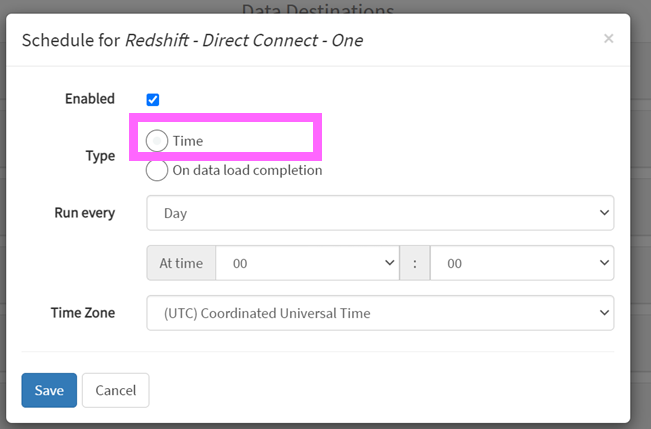The width and height of the screenshot is (651, 429).
Task: Click the On data load completion text
Action: tap(247, 170)
